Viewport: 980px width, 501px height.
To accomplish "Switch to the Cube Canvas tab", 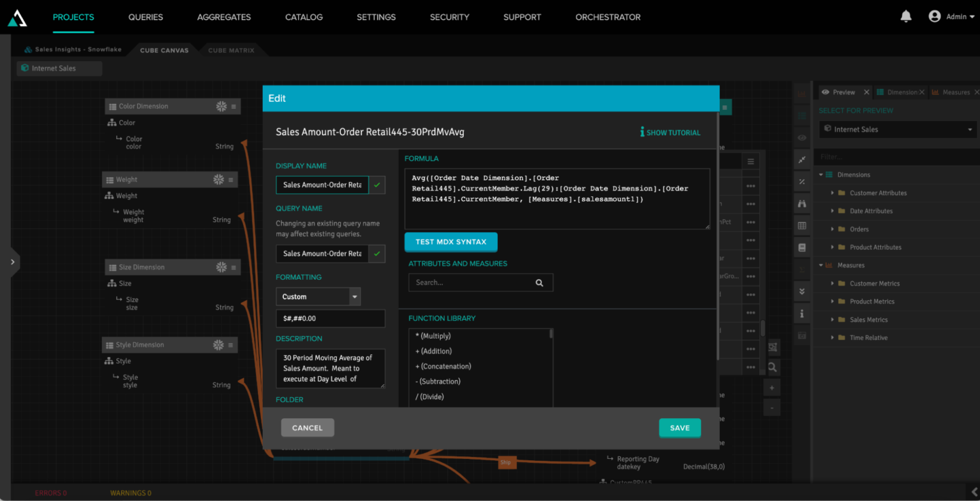I will point(165,50).
